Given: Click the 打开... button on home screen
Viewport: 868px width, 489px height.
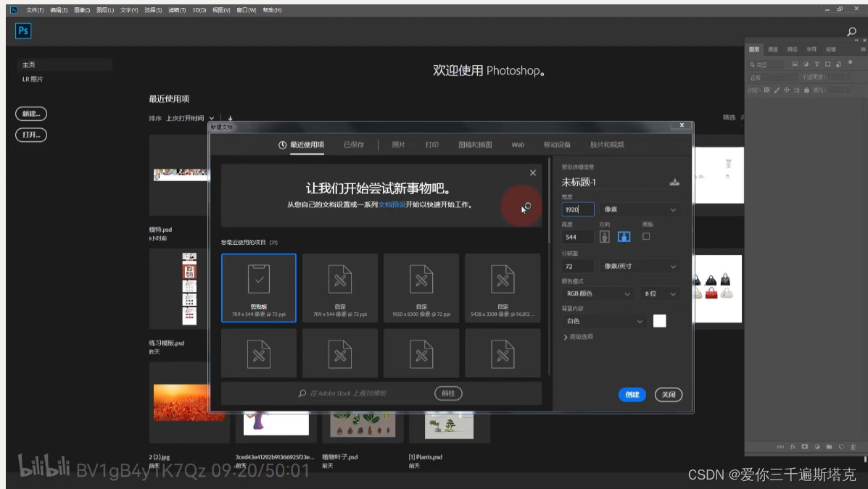Looking at the screenshot, I should pyautogui.click(x=31, y=135).
